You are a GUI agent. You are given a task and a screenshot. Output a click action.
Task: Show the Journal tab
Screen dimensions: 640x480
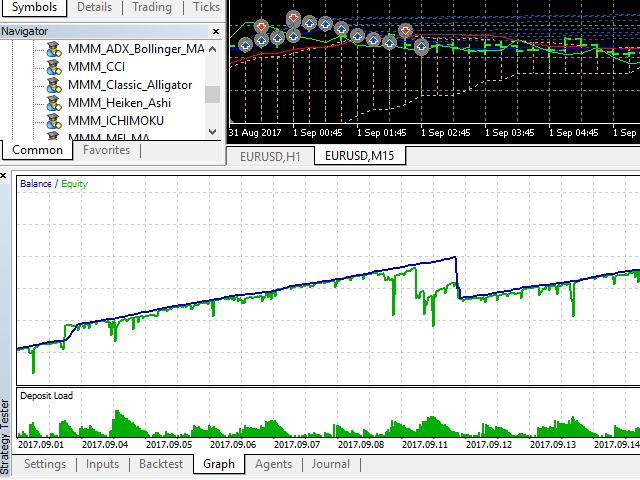330,464
